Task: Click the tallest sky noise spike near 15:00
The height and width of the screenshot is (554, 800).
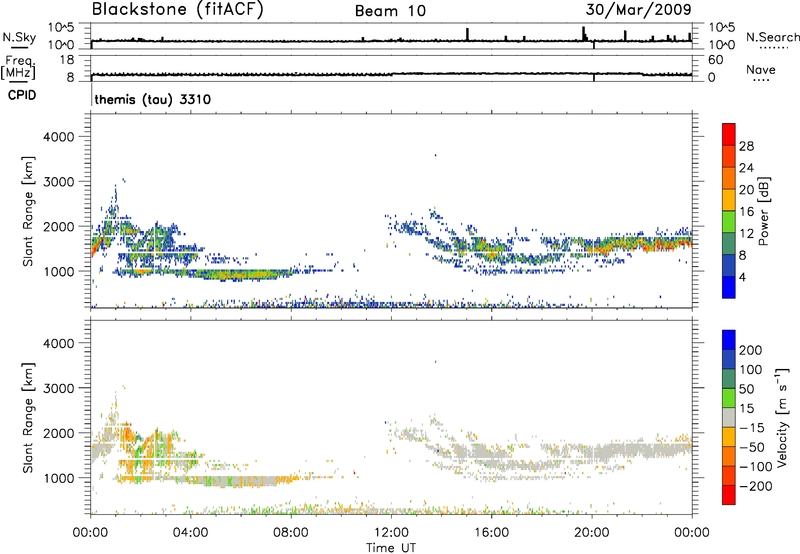Action: [x=467, y=34]
